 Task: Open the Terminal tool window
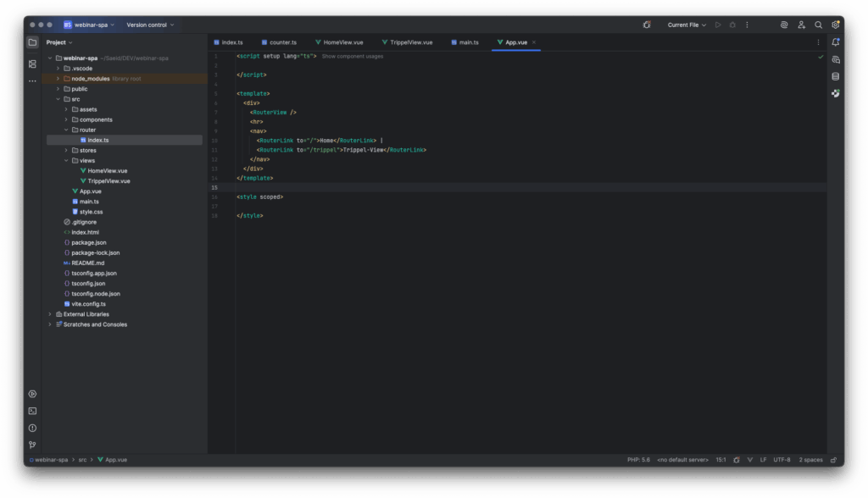pos(32,411)
